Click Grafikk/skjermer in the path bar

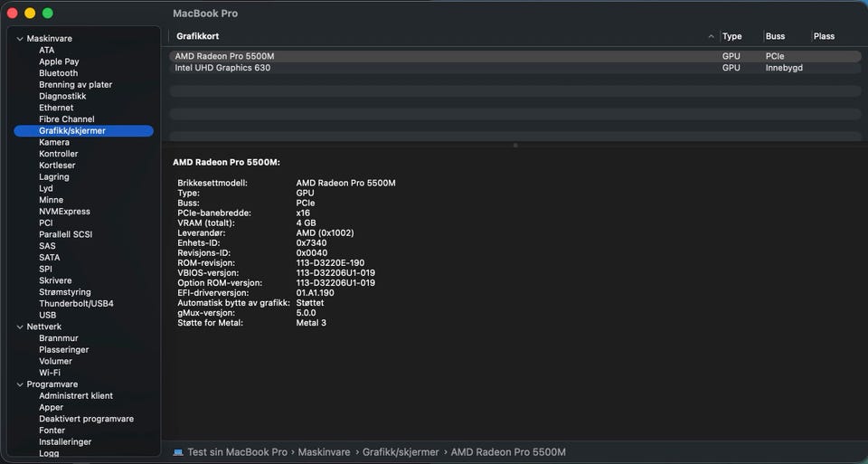401,452
